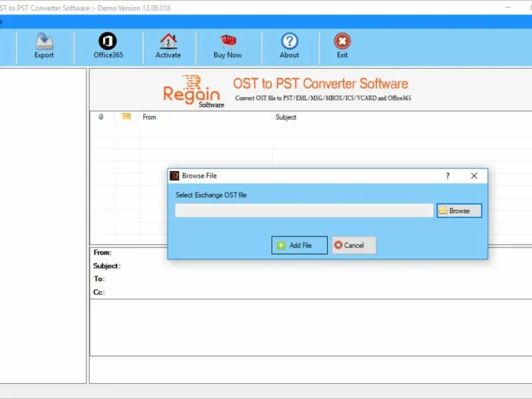This screenshot has width=532, height=399.
Task: Close the Browse File dialog
Action: [x=474, y=176]
